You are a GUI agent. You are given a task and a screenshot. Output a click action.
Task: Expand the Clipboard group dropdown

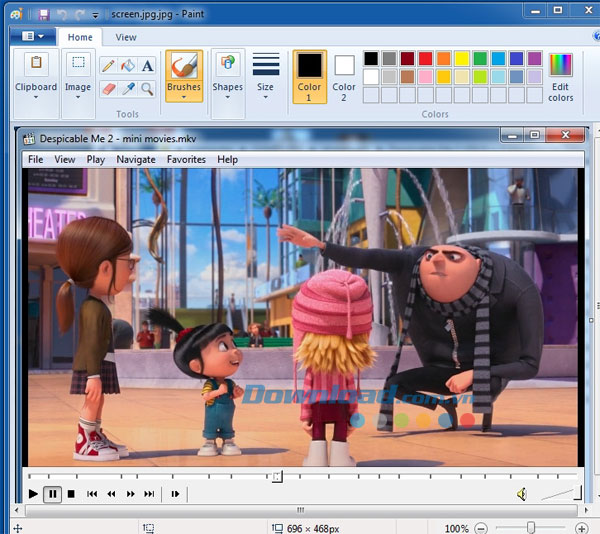[36, 98]
